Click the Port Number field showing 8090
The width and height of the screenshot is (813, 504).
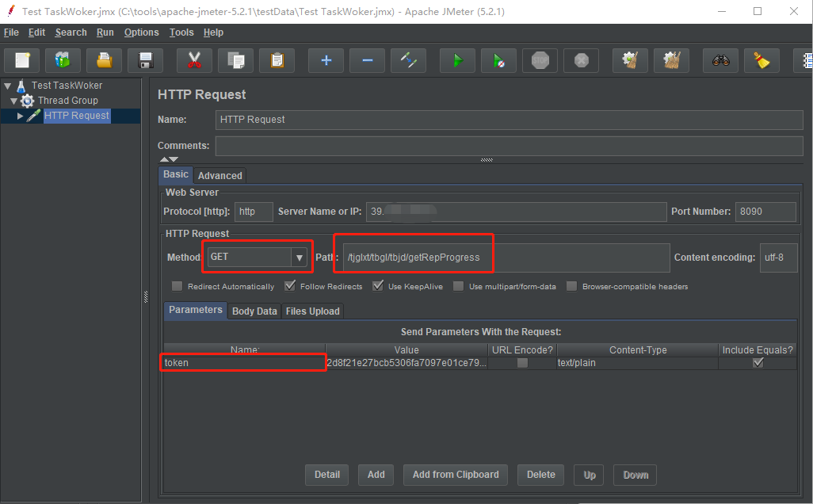click(x=765, y=212)
